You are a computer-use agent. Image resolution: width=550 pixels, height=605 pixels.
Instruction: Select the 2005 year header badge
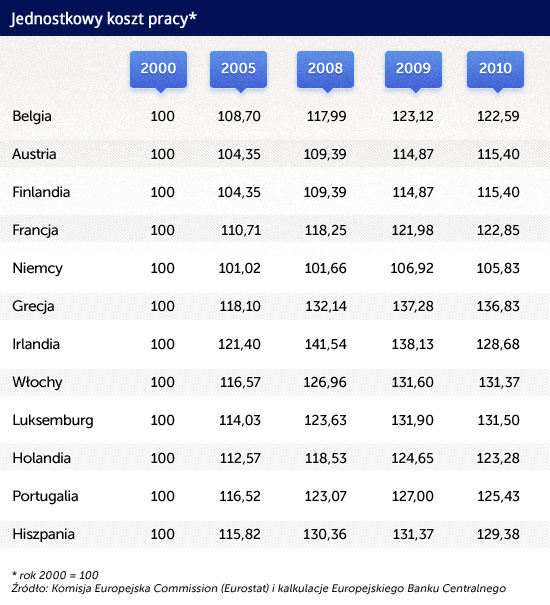[238, 70]
